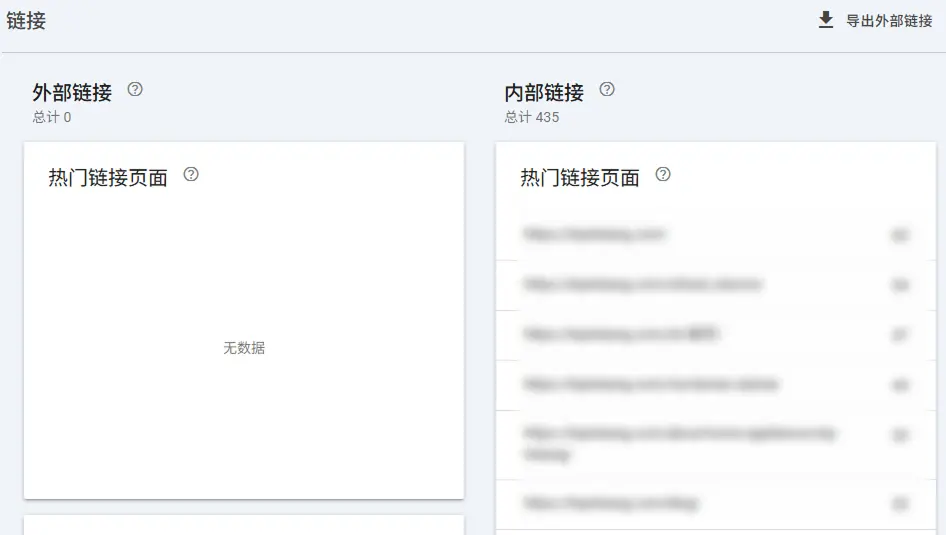The image size is (946, 535).
Task: Click the 内部链接 section heading
Action: [x=544, y=93]
